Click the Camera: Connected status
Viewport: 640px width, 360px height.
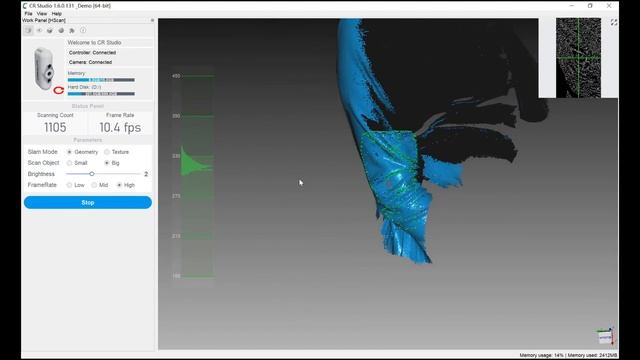tap(90, 62)
